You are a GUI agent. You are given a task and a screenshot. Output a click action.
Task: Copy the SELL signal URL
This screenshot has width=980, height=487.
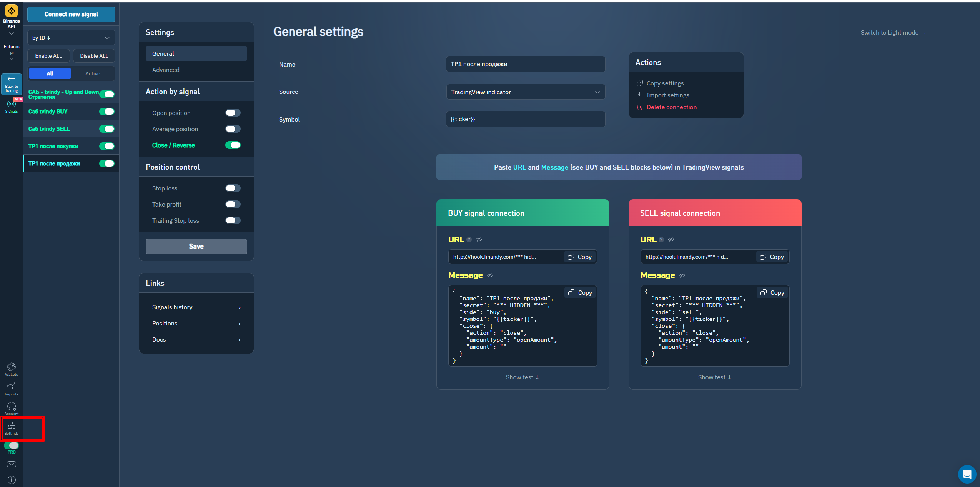772,257
